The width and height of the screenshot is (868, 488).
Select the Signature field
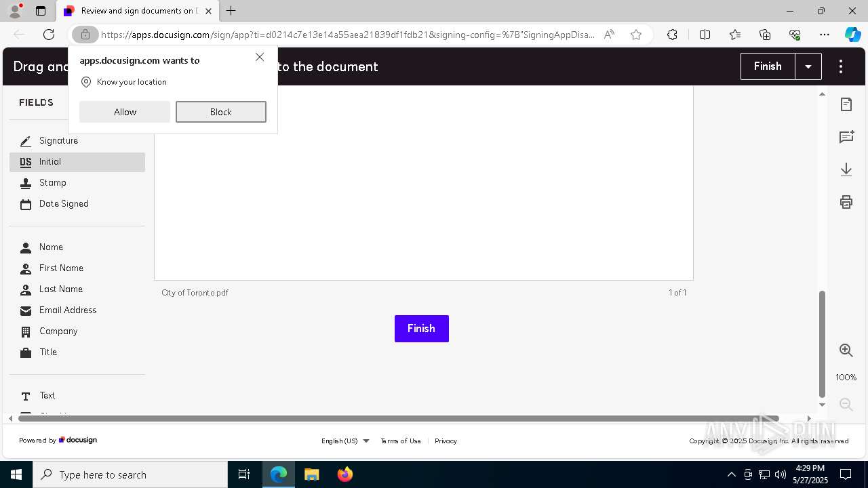click(77, 141)
